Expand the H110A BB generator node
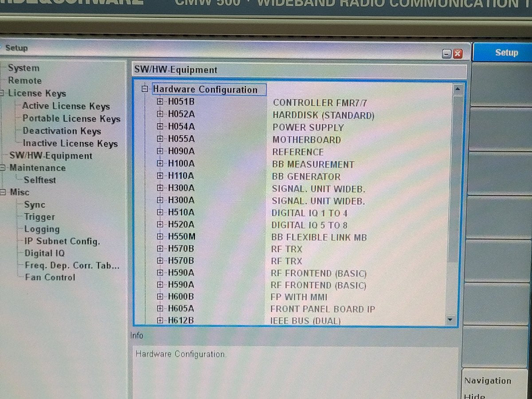The image size is (532, 399). click(x=160, y=176)
